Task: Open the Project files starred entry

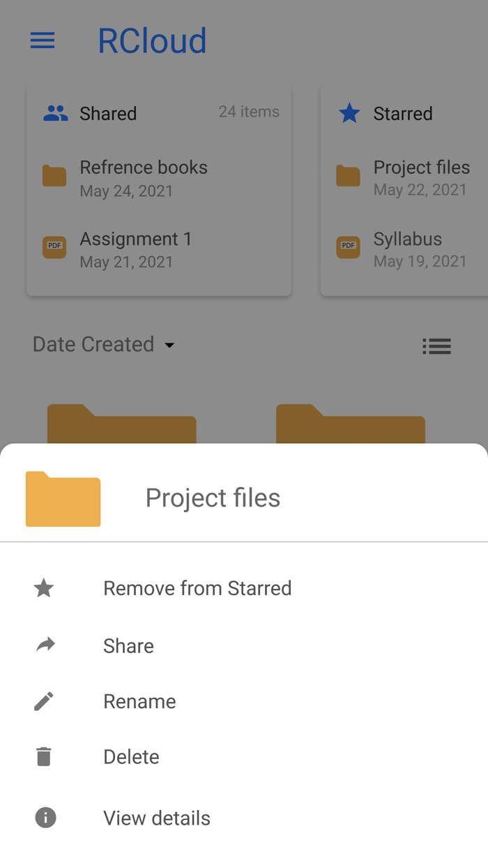Action: click(x=421, y=167)
